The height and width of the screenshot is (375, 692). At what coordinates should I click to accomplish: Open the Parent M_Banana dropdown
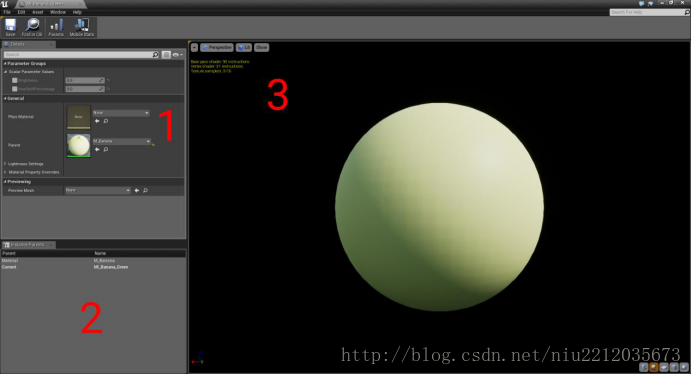coord(122,141)
